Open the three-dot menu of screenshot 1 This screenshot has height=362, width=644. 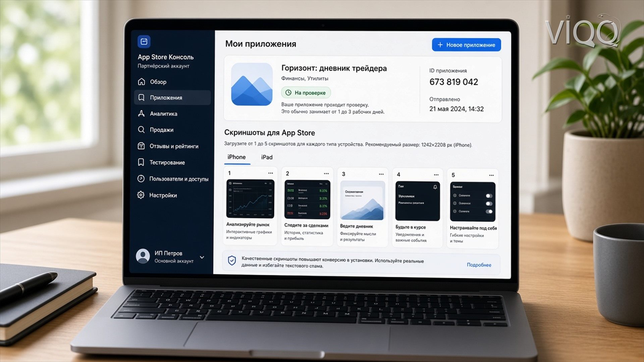click(270, 173)
